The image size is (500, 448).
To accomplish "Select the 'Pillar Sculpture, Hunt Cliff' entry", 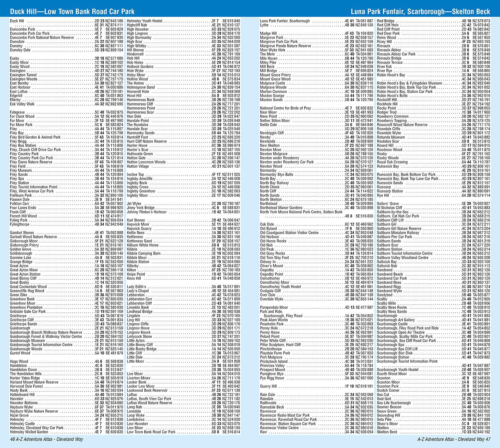I will point(316,345).
